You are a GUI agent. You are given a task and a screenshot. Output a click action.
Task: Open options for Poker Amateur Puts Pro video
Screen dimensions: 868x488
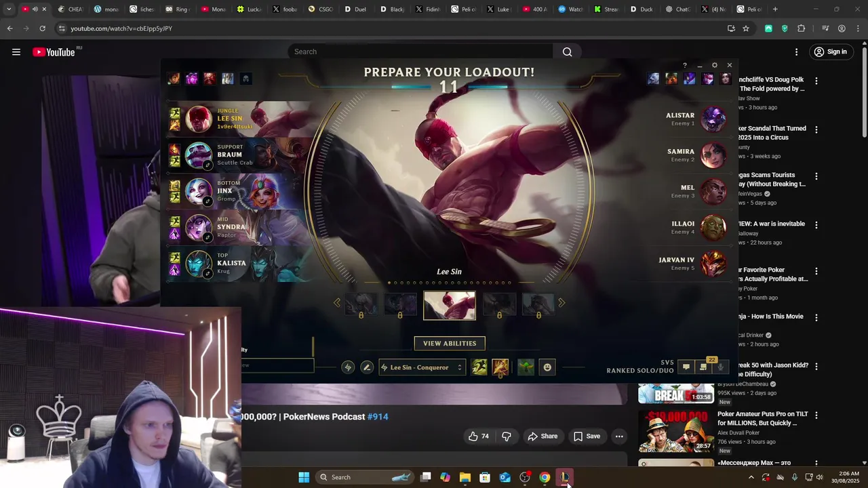pyautogui.click(x=816, y=415)
